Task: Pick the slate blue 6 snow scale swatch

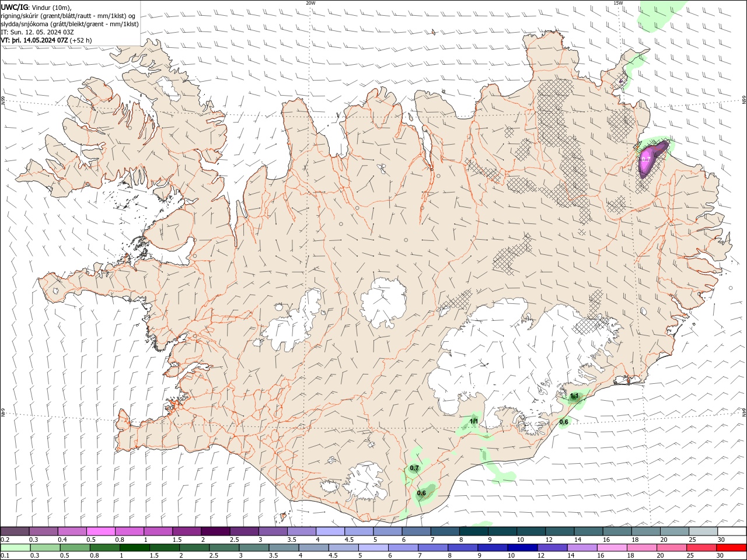Action: [x=417, y=531]
